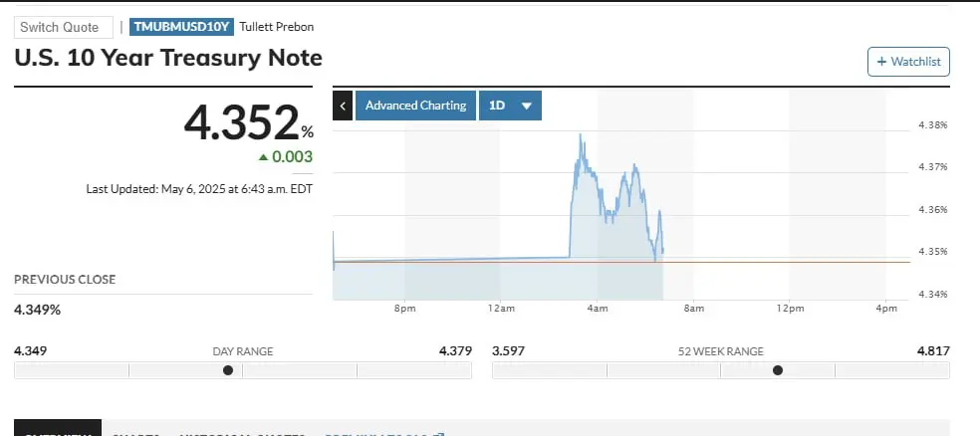980x436 pixels.
Task: Click the plus Watchlist button
Action: 908,62
